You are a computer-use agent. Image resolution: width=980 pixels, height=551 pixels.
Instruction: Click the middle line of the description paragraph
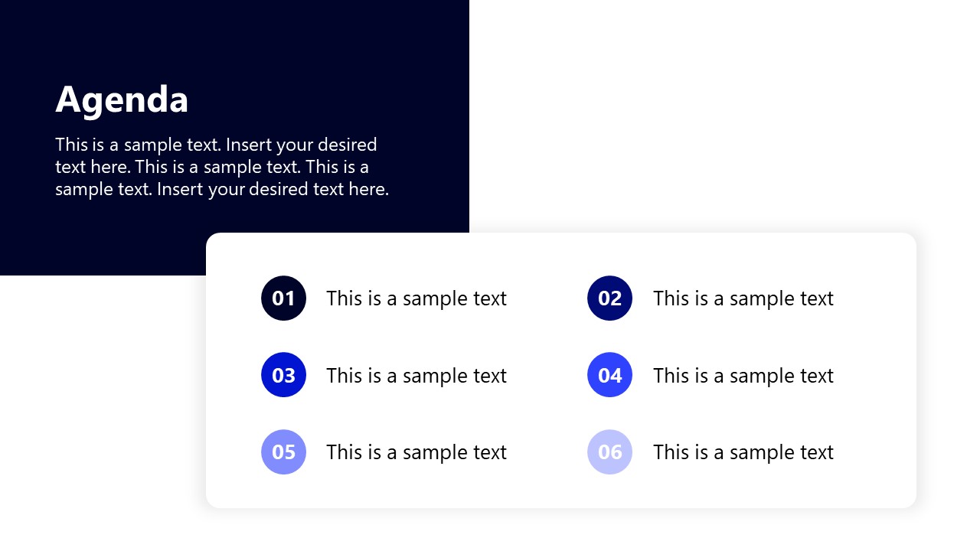click(x=211, y=167)
